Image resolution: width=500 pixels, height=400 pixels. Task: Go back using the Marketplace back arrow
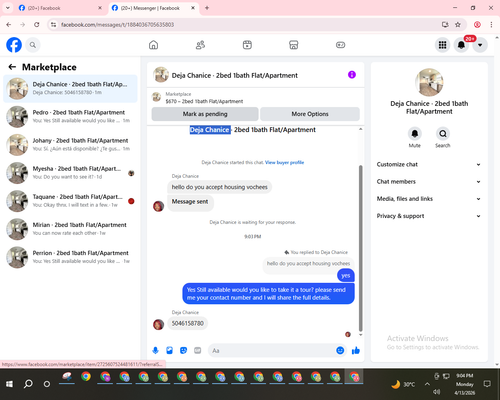tap(12, 67)
